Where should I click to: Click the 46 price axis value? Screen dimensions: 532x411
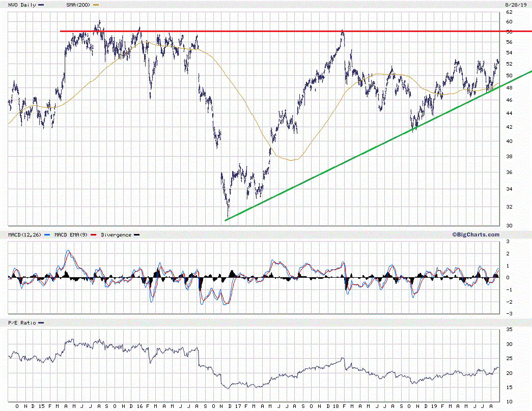tap(509, 100)
